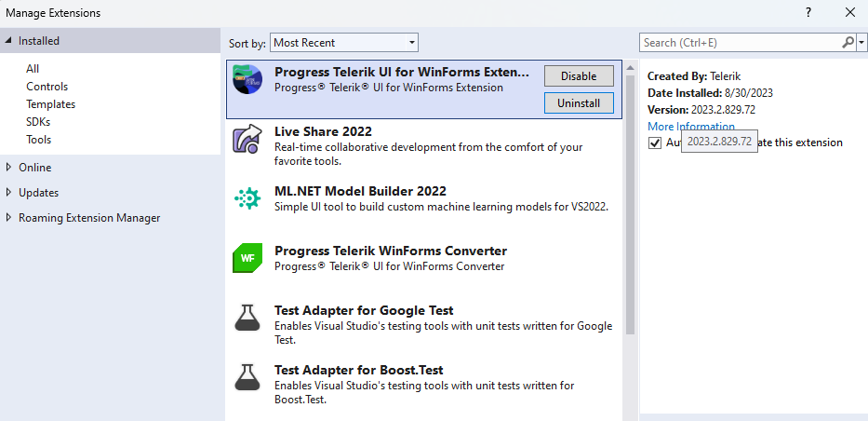Click the Test Adapter for Google Test flask icon
The height and width of the screenshot is (421, 868).
click(x=247, y=318)
